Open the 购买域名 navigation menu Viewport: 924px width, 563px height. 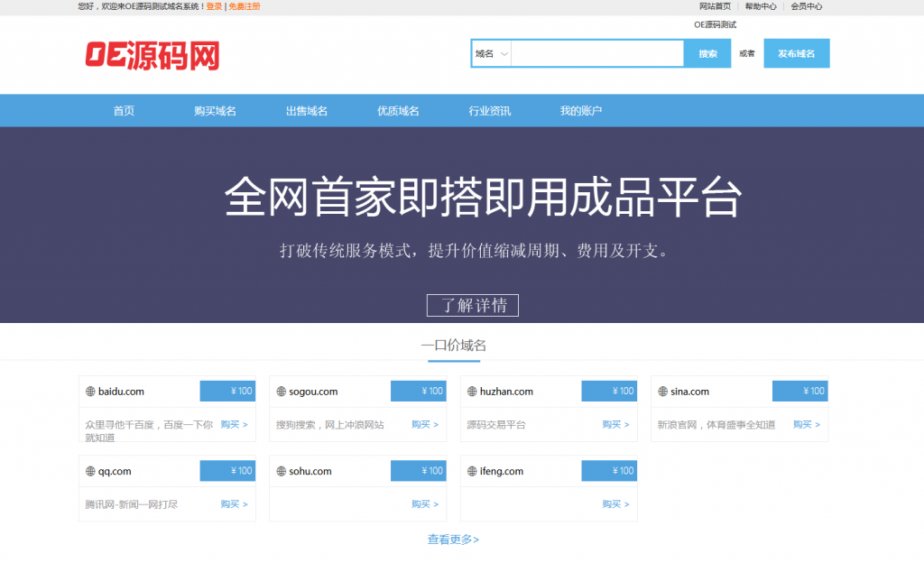point(215,110)
